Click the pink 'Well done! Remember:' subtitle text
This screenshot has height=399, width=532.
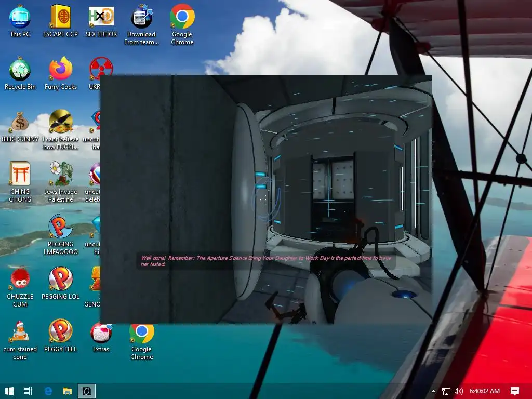pos(168,258)
